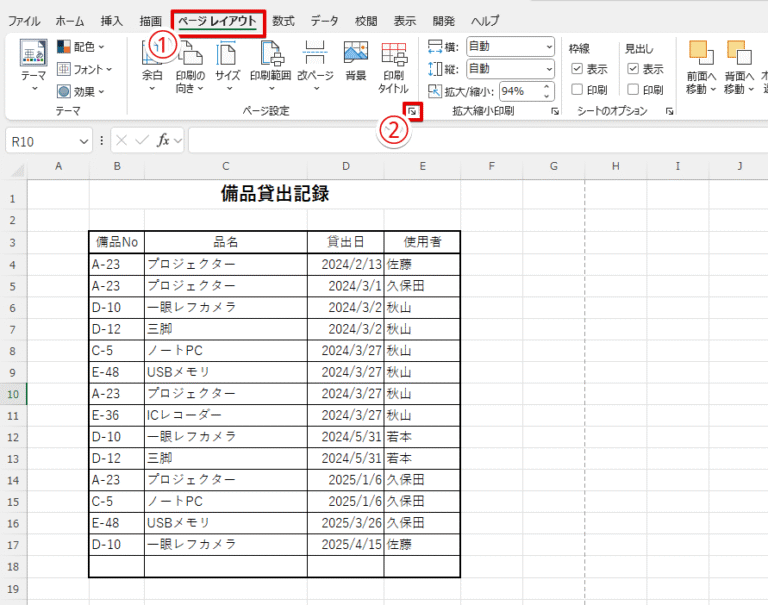
Task: Open the ファイル (File) menu tab
Action: click(x=24, y=20)
